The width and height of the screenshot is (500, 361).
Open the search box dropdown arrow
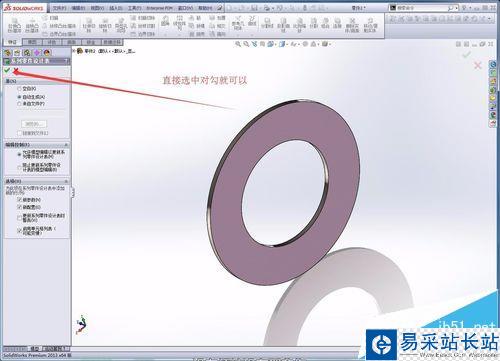tap(456, 7)
